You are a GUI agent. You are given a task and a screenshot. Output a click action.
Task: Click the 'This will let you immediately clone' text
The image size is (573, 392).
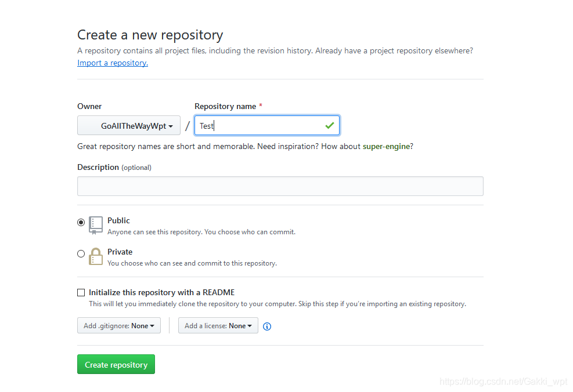[278, 304]
